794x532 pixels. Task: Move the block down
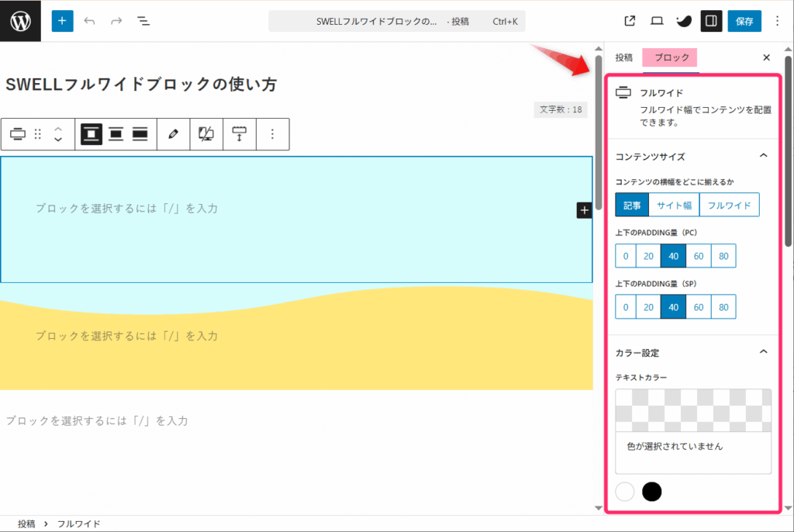tap(58, 140)
